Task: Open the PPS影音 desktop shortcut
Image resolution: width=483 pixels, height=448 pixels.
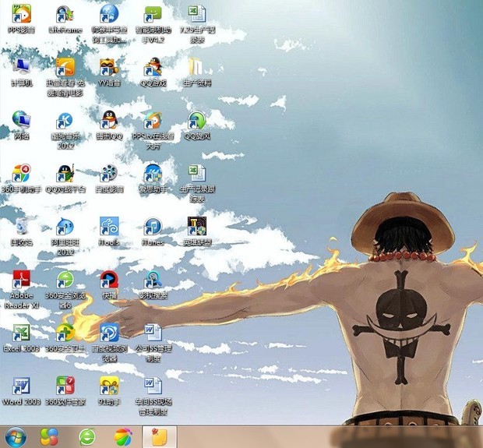Action: coord(22,14)
